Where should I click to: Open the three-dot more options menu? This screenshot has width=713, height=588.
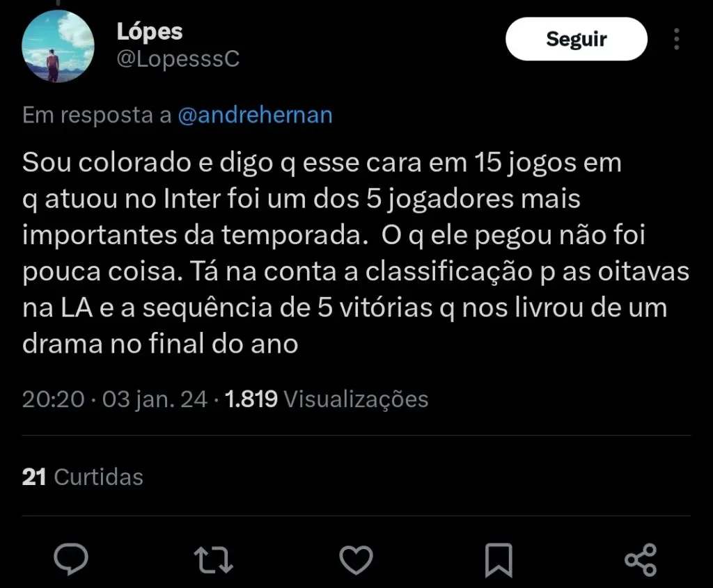pyautogui.click(x=677, y=39)
